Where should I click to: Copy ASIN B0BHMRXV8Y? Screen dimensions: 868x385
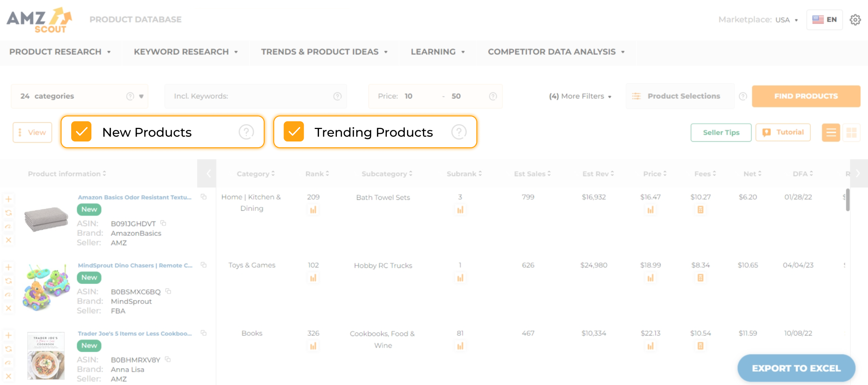tap(167, 359)
